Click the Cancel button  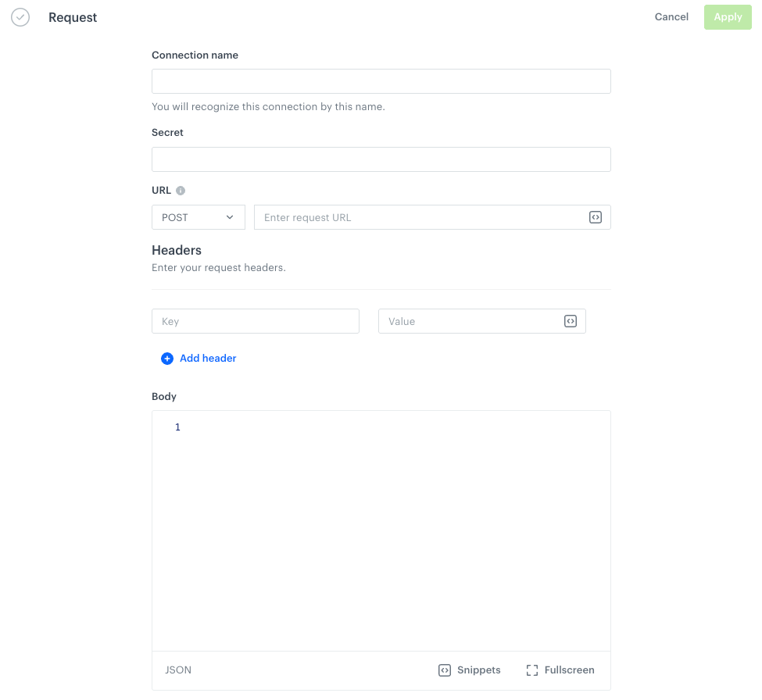[671, 16]
